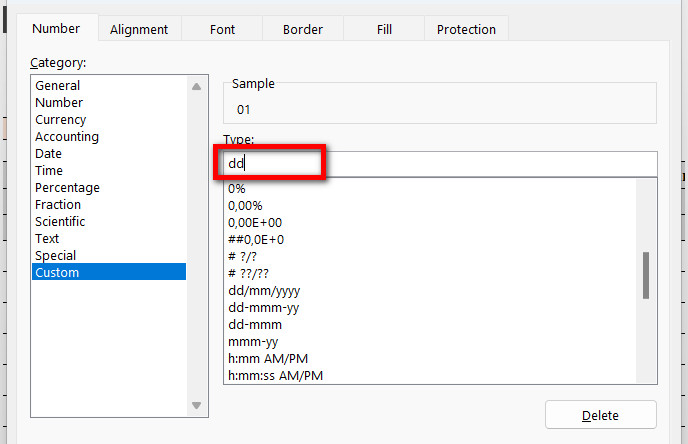Viewport: 688px width, 444px height.
Task: Click Category list scroll up arrow
Action: [x=196, y=87]
